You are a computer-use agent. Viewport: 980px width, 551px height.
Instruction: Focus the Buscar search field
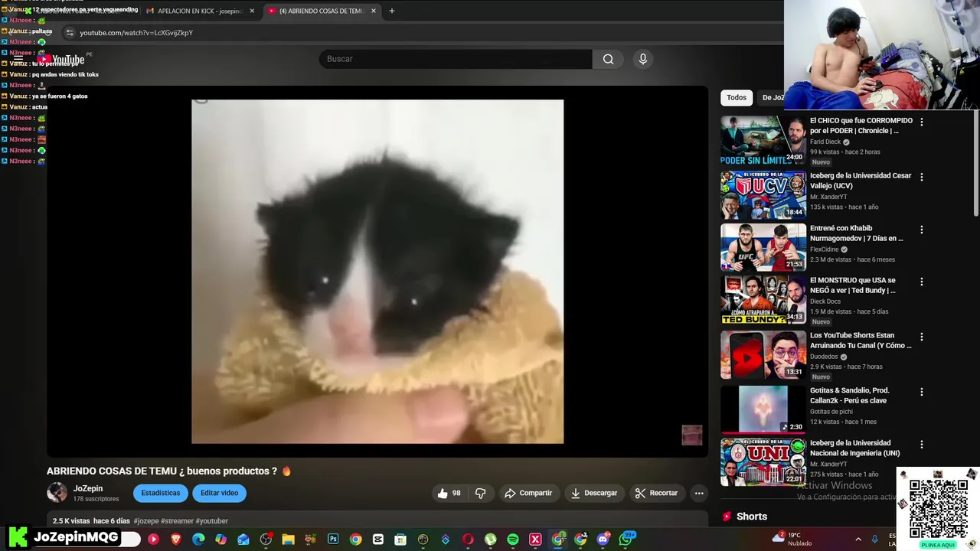click(x=456, y=59)
